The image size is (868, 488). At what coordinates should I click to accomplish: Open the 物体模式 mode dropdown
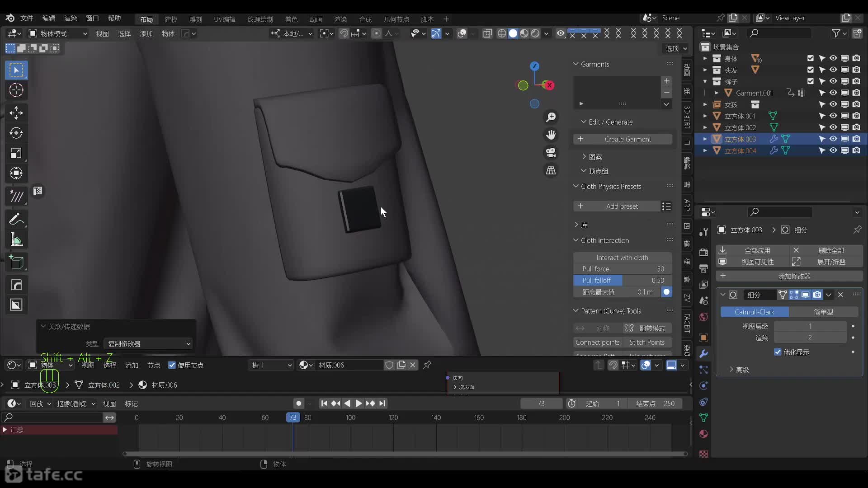click(58, 33)
